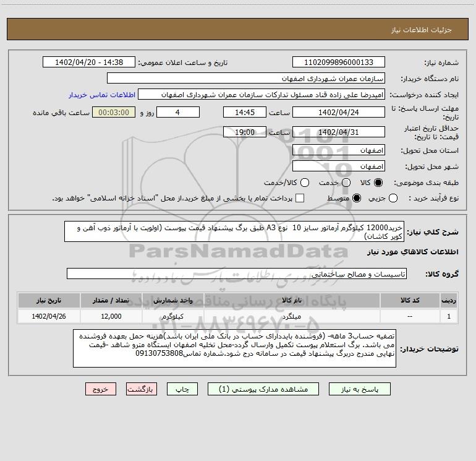The height and width of the screenshot is (461, 476).
Task: Select the کالا/خدمت radio button
Action: [x=305, y=183]
